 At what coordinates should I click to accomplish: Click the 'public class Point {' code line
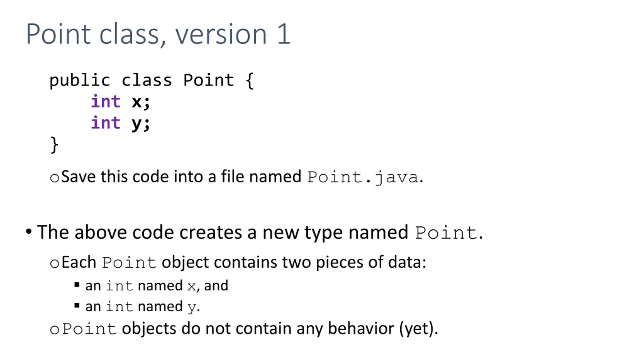pyautogui.click(x=152, y=80)
